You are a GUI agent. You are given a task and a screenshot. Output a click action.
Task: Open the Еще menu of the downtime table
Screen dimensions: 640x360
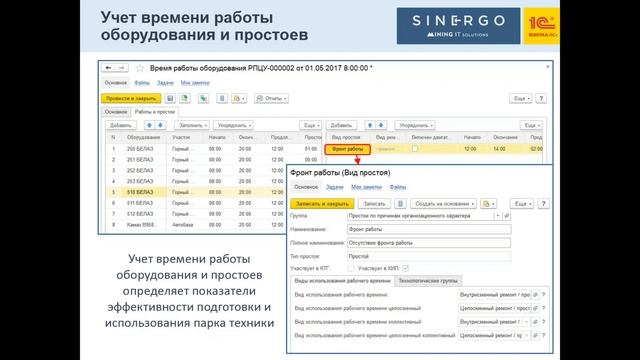click(531, 125)
